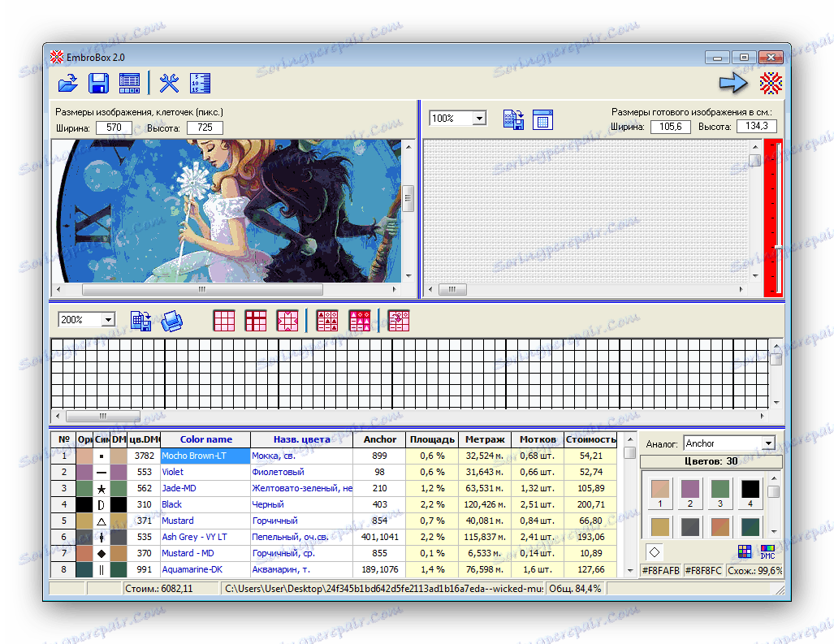Screen dimensions: 834x644
Task: Click the red embroidery snowflake logo icon
Action: 771,83
